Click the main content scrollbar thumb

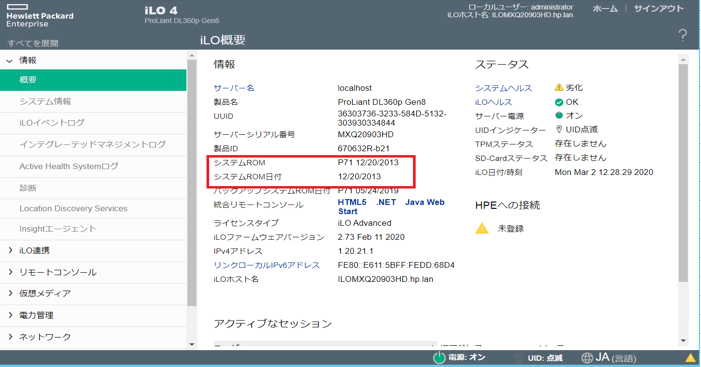click(683, 173)
